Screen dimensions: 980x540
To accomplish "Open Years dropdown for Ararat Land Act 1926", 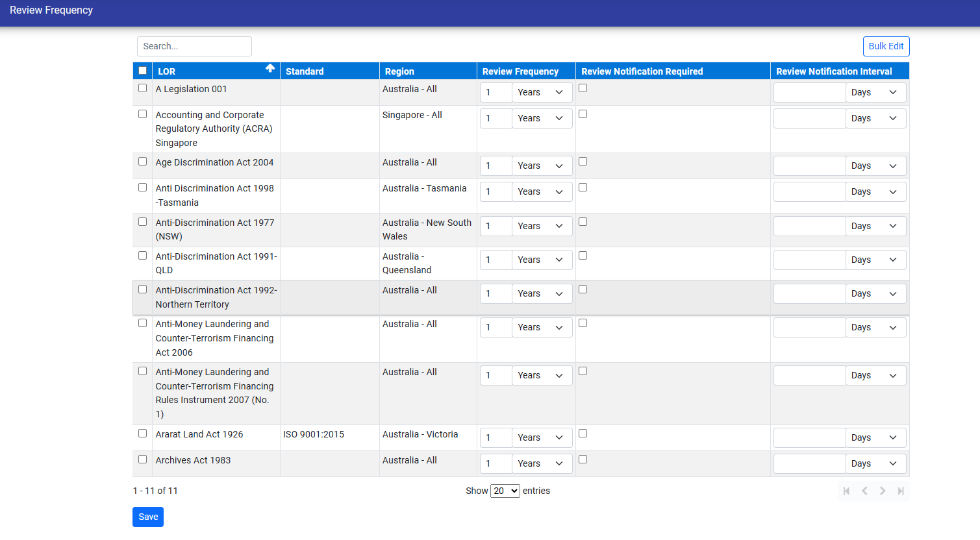I will [542, 438].
